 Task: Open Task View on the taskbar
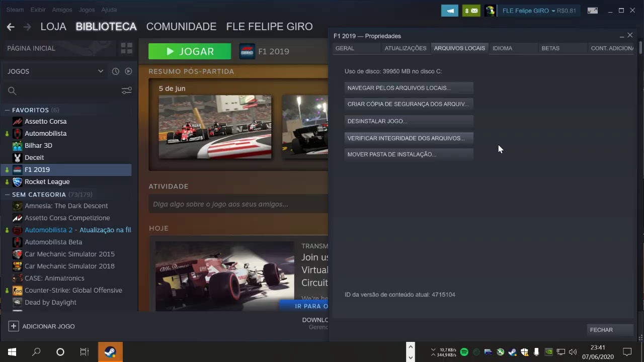(x=85, y=352)
